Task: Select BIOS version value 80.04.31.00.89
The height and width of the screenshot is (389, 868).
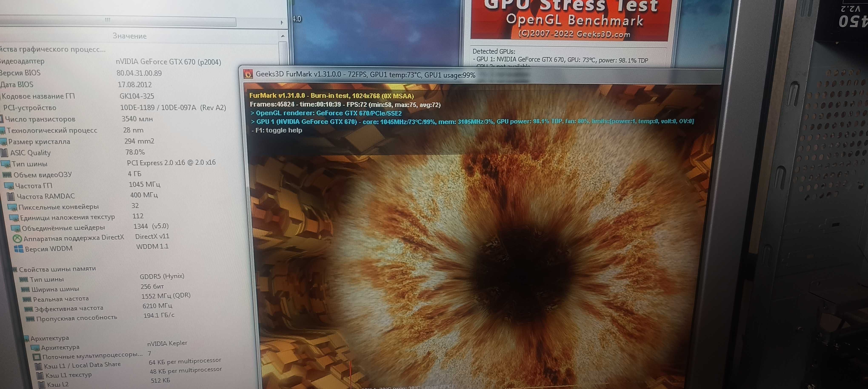Action: pos(139,73)
